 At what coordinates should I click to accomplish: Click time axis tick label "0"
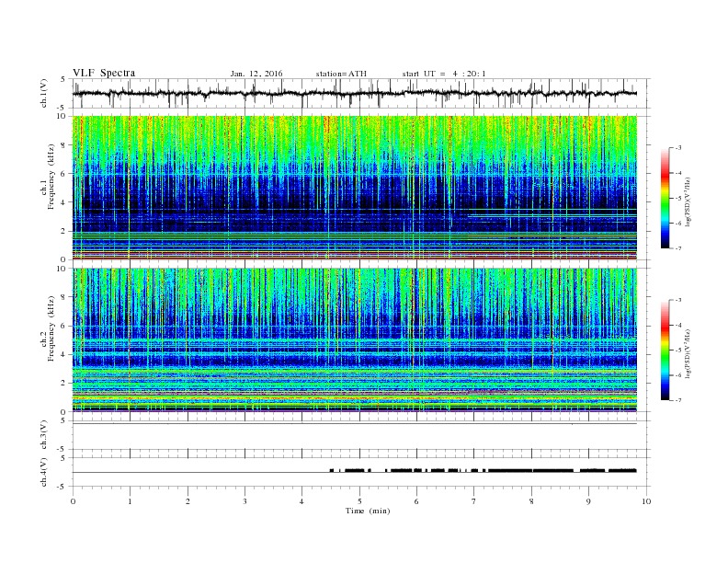click(x=73, y=501)
